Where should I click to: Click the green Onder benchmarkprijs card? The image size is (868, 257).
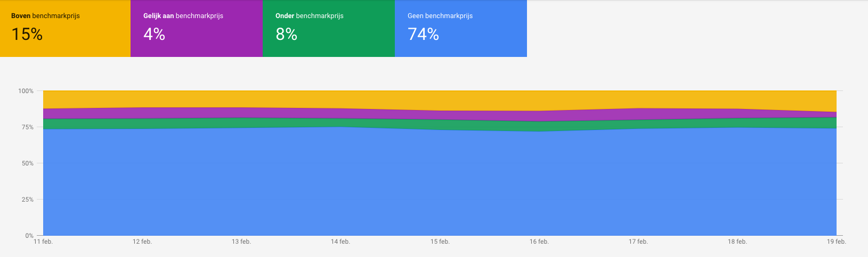[329, 28]
